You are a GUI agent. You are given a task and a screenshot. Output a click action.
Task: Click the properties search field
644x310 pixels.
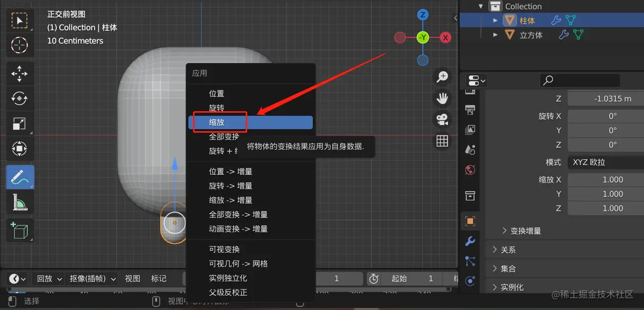[580, 80]
